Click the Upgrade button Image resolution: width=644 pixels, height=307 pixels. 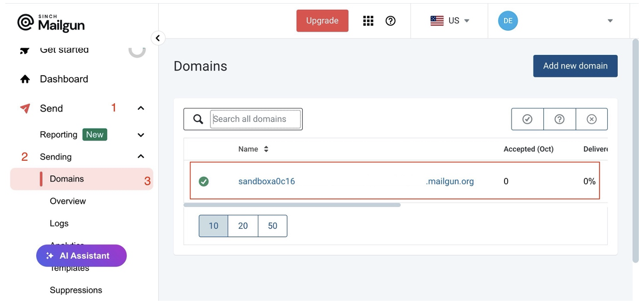pos(322,21)
